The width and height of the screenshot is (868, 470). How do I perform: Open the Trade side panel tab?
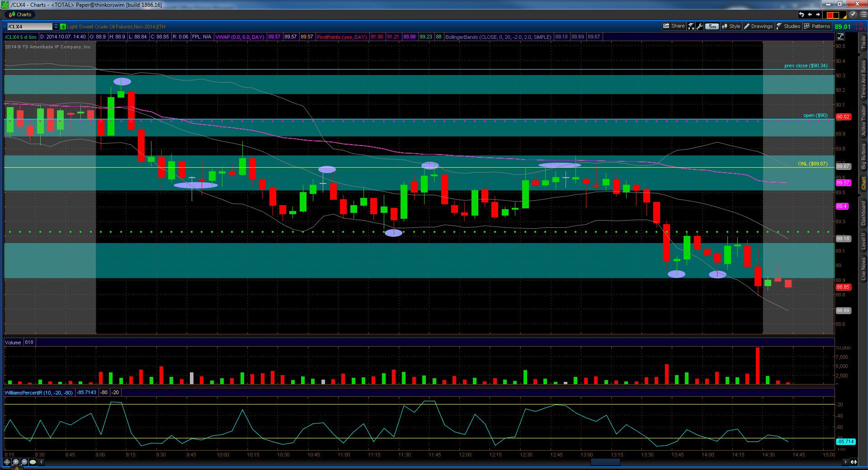coord(863,42)
